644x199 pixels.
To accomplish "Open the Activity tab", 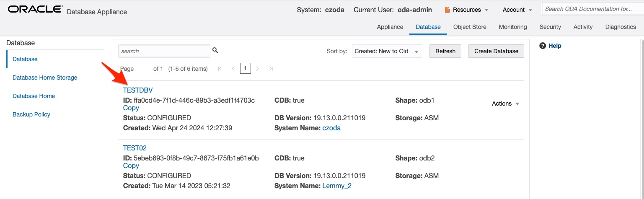I will click(x=583, y=27).
